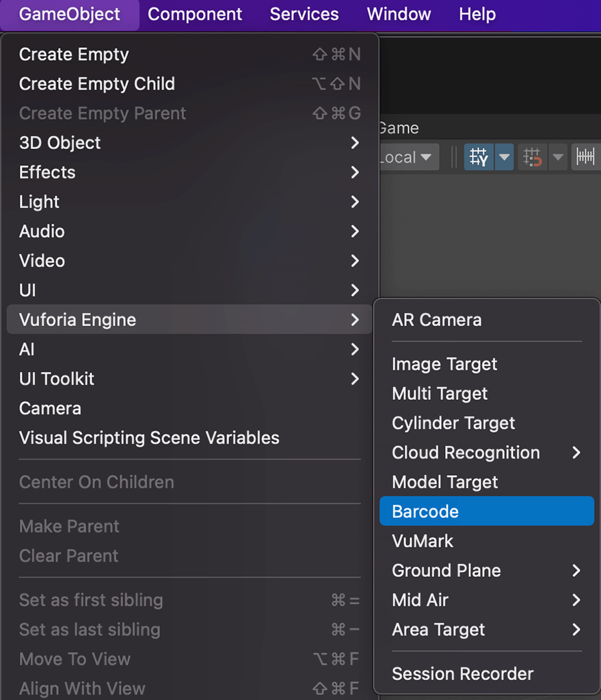Open the Help menu

coord(477,14)
